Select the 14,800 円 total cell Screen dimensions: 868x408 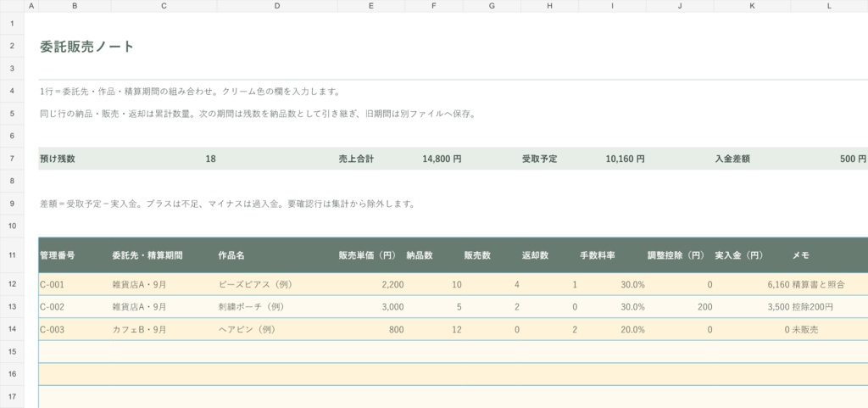[x=433, y=159]
